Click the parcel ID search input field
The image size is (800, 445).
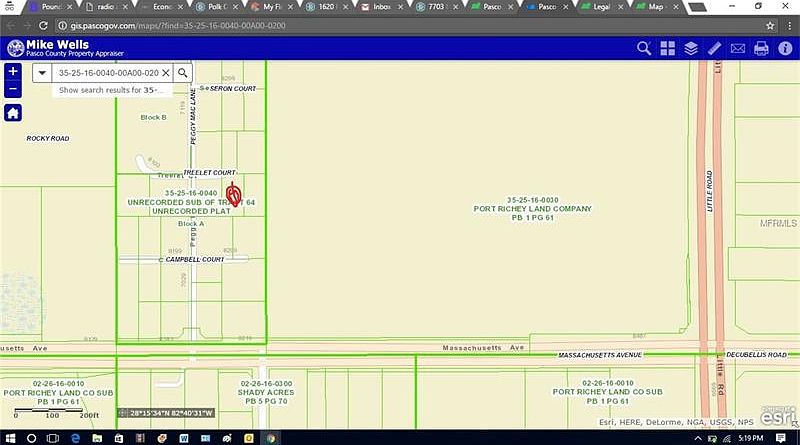coord(105,73)
